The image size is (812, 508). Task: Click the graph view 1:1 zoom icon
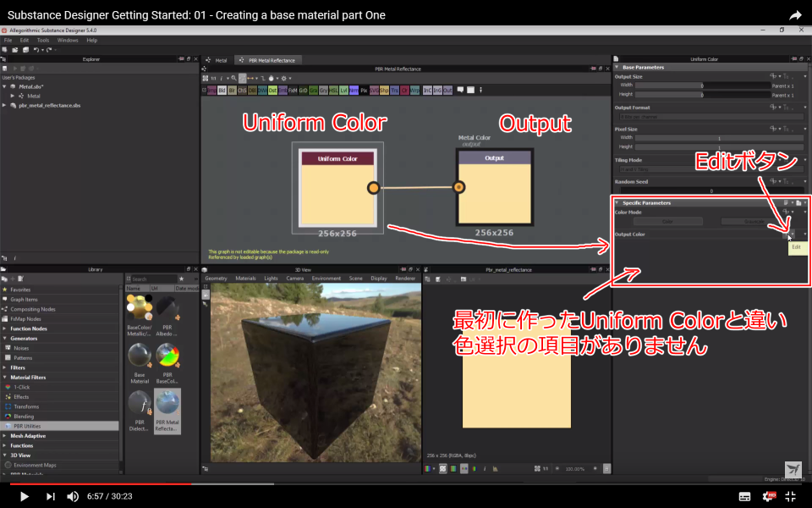213,78
